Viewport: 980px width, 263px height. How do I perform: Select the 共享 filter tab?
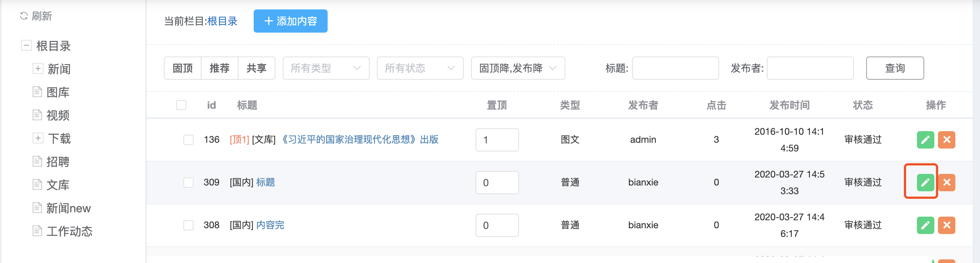point(256,68)
